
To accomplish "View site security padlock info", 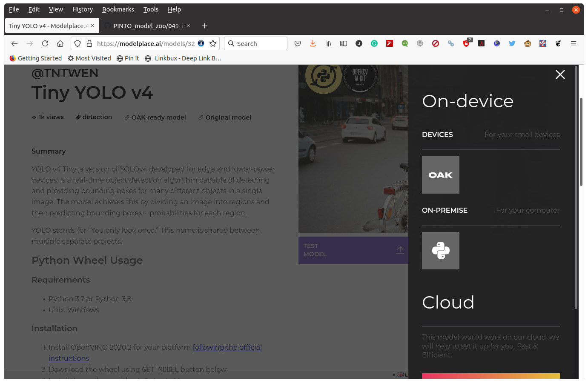I will click(89, 43).
